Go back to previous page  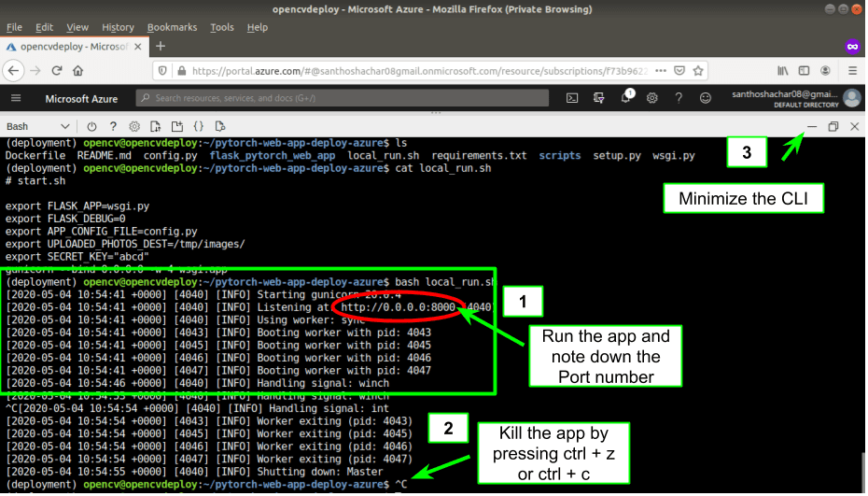14,71
